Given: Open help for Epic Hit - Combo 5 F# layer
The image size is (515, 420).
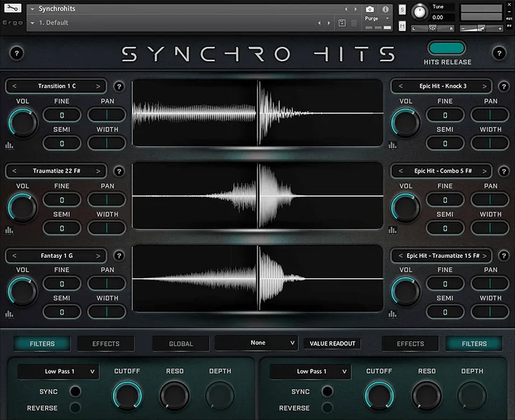Looking at the screenshot, I should pyautogui.click(x=503, y=171).
